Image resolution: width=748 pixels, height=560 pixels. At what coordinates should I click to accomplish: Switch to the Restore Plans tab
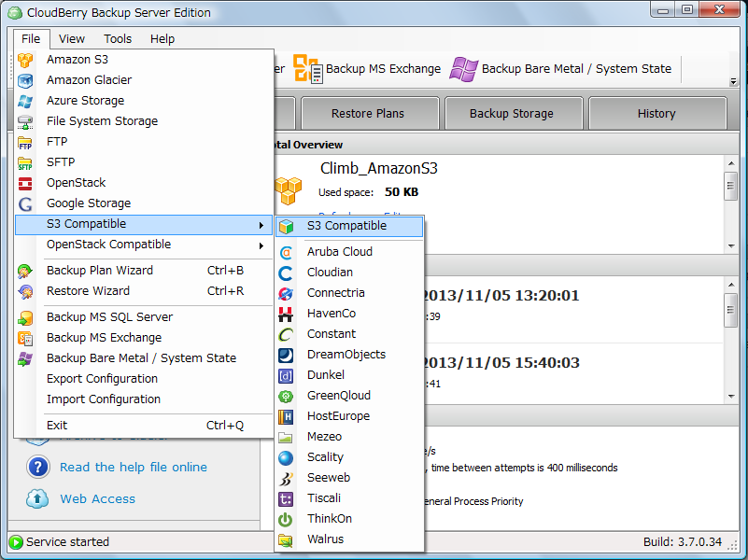[370, 114]
